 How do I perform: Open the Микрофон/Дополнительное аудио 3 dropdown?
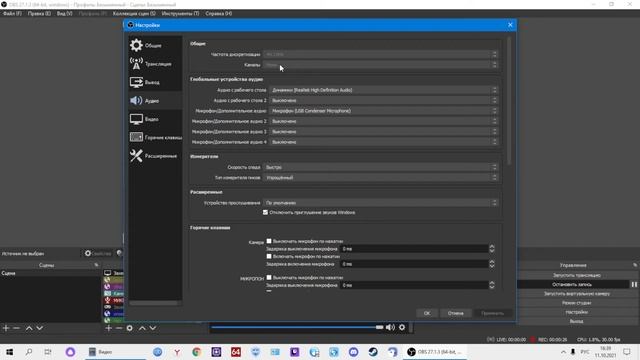pos(383,131)
